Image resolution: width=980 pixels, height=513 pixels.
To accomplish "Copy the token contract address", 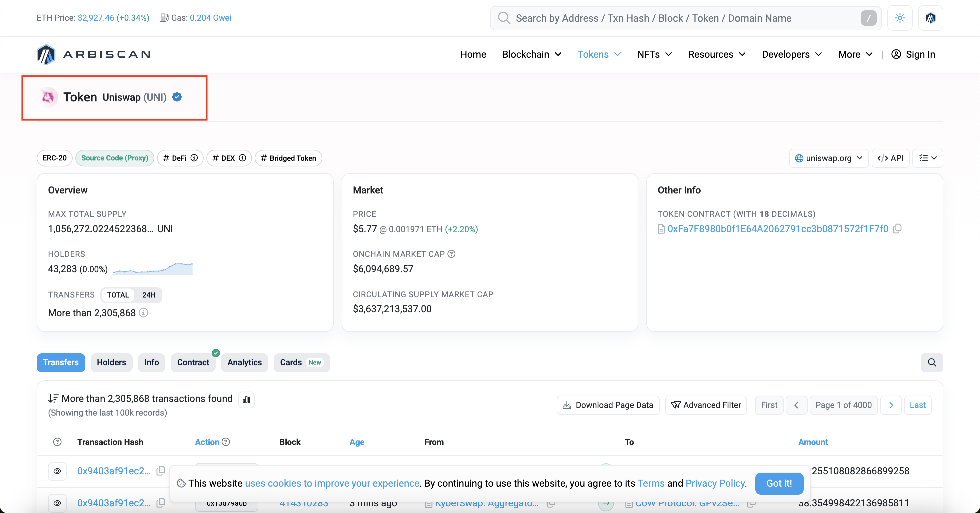I will click(897, 228).
